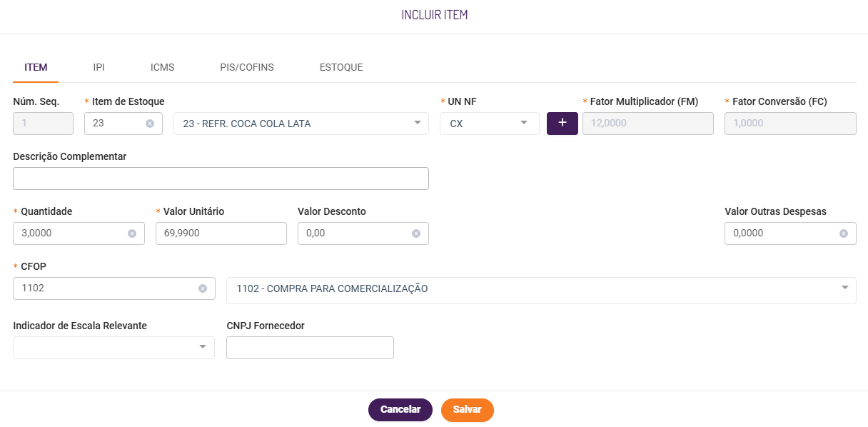Image resolution: width=868 pixels, height=427 pixels.
Task: Expand the REFR. COCA COLA LATA dropdown
Action: point(418,123)
